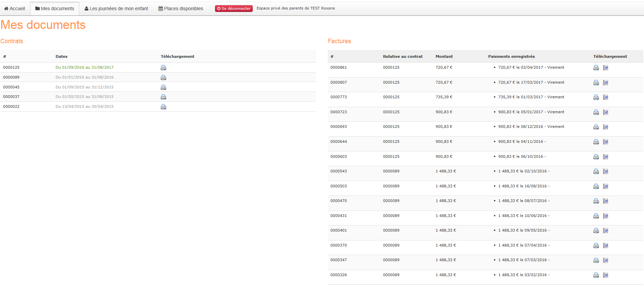Open Word document for invoice 0000861

(606, 68)
